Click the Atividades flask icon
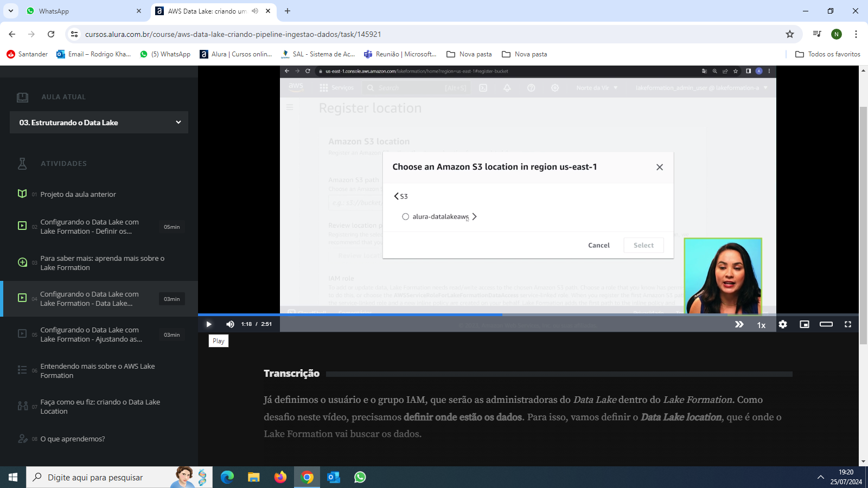Image resolution: width=868 pixels, height=488 pixels. (22, 163)
